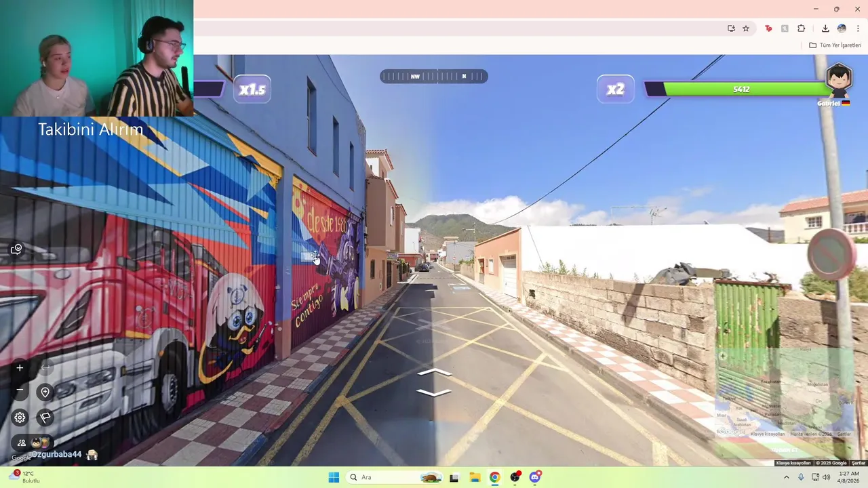
Task: Show hidden system tray icons
Action: (x=787, y=477)
